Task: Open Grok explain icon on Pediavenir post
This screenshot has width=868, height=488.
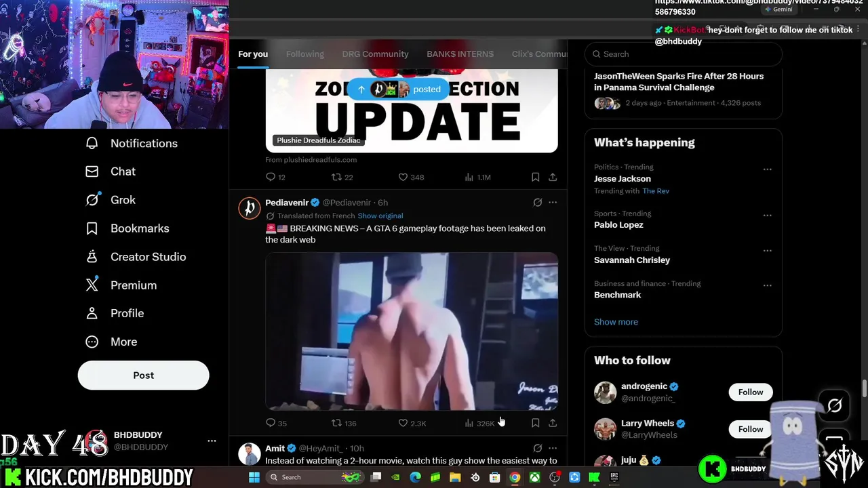Action: 537,202
